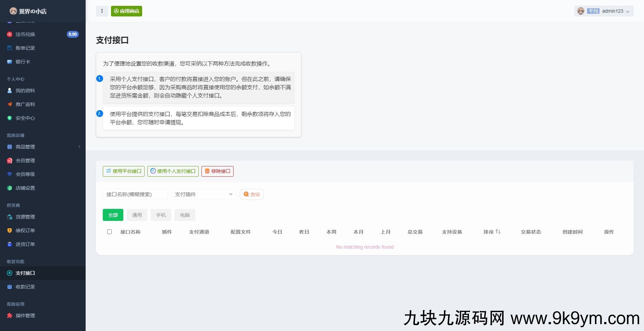This screenshot has width=644, height=331.
Task: Click the 接口名称 search input field
Action: tap(135, 194)
